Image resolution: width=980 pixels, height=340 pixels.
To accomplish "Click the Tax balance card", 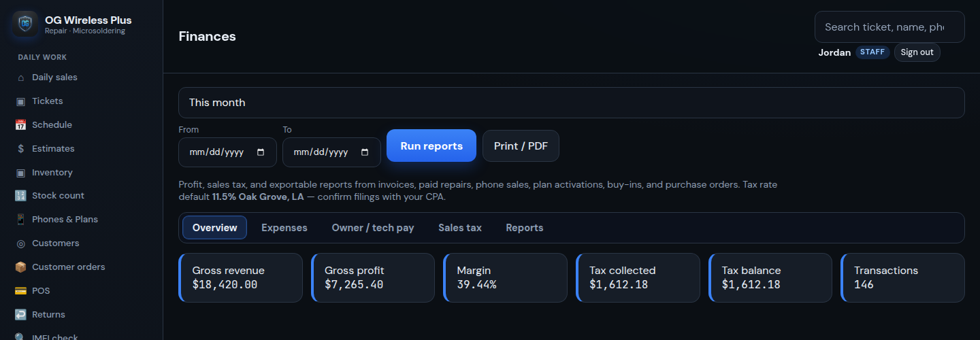I will coord(770,277).
